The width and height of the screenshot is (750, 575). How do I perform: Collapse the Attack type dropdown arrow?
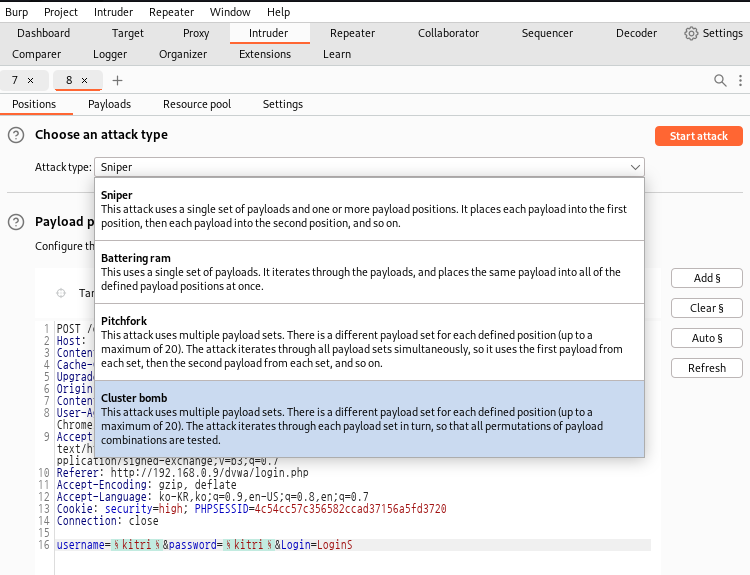[x=635, y=167]
